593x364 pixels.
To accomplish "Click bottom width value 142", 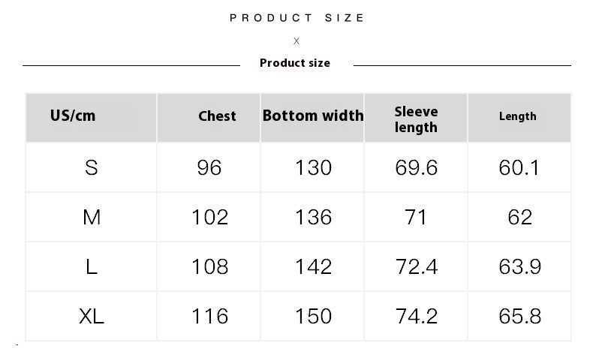I will [313, 266].
